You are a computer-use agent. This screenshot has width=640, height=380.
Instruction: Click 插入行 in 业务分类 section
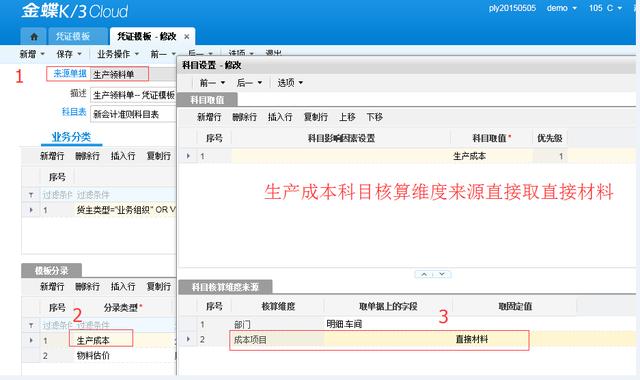pyautogui.click(x=123, y=156)
